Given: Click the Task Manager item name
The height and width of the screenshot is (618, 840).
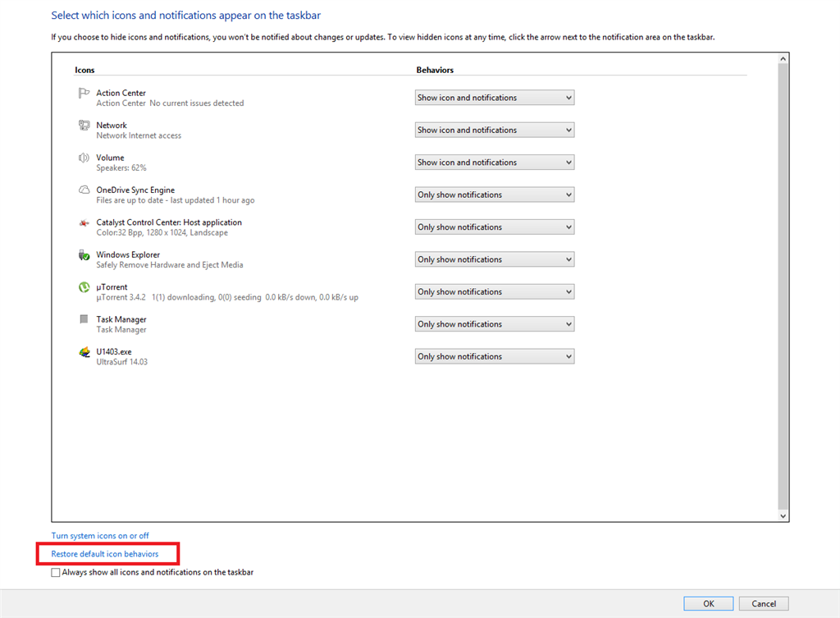Looking at the screenshot, I should click(121, 319).
